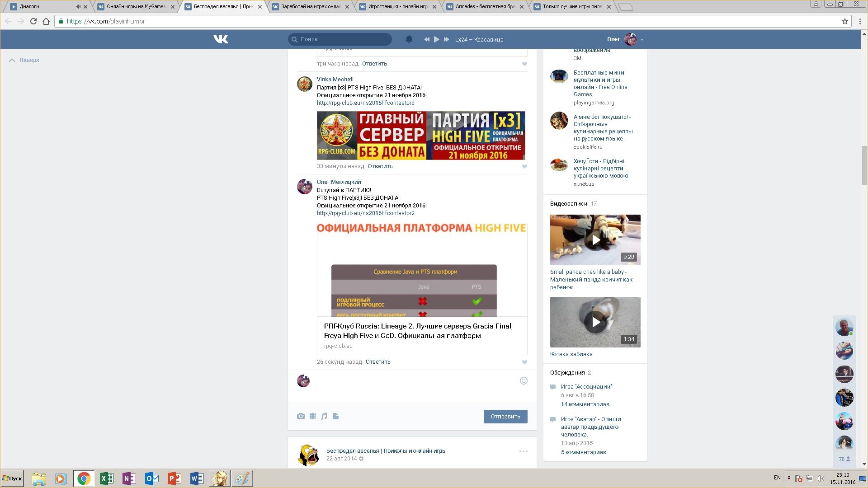Reply to the три часа назад comment
This screenshot has height=488, width=868.
click(x=374, y=64)
